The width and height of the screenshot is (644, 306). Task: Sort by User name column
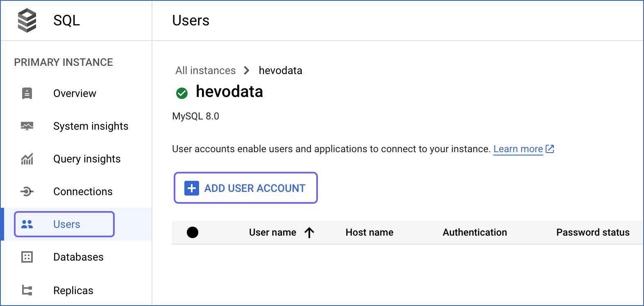(272, 232)
